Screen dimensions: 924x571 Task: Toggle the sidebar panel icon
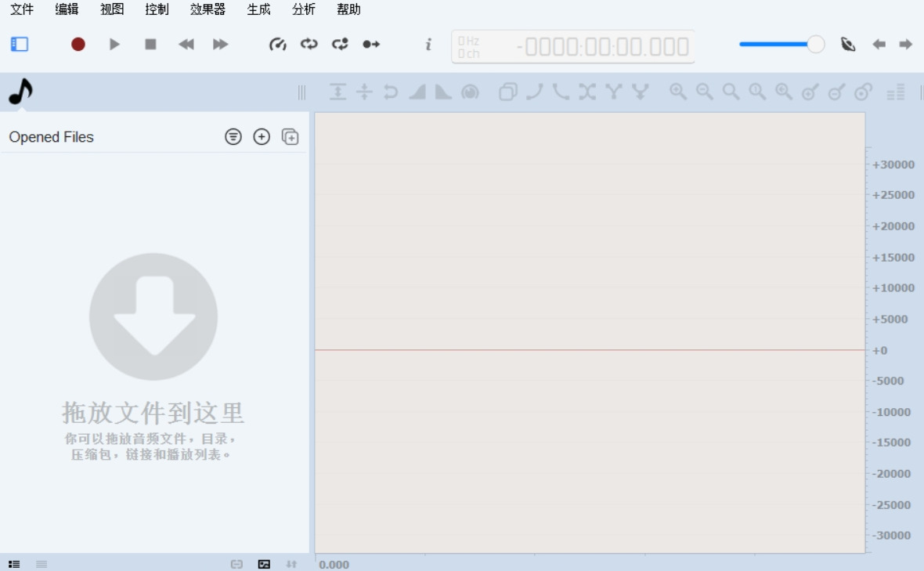tap(20, 44)
